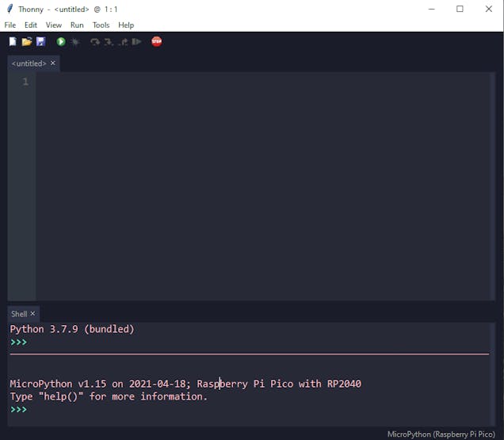Open the View menu

54,25
